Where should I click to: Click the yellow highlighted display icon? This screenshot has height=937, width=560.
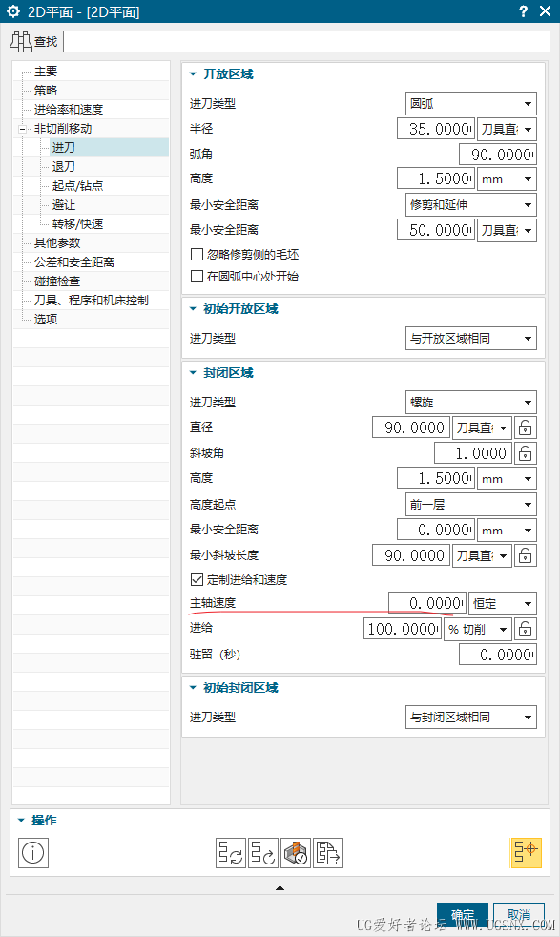(526, 853)
